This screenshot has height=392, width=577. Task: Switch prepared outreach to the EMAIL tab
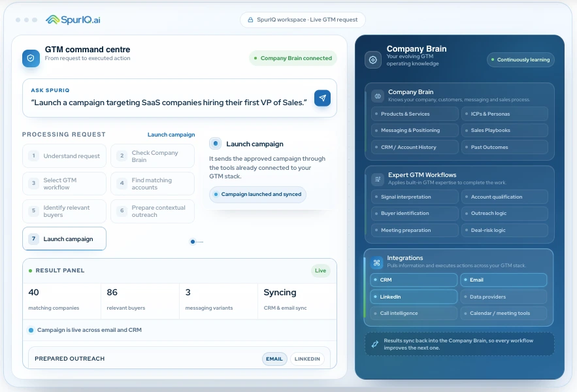click(274, 359)
